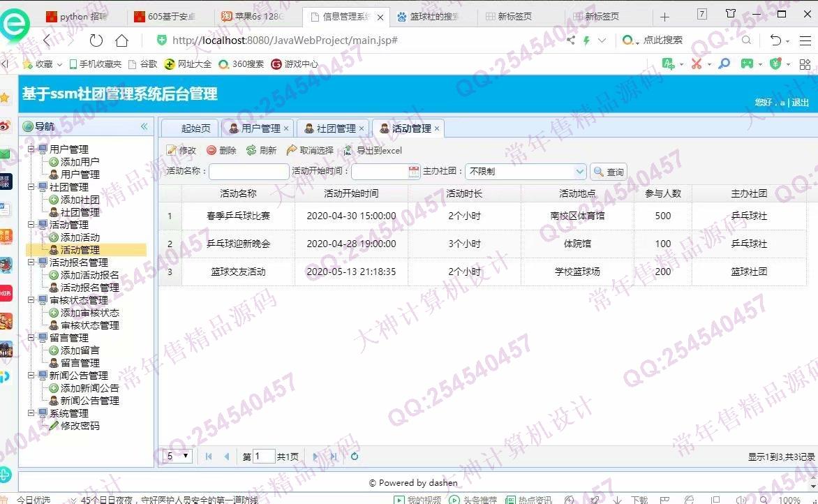The height and width of the screenshot is (504, 818).
Task: Sort by 活动名称 column header
Action: pyautogui.click(x=239, y=193)
